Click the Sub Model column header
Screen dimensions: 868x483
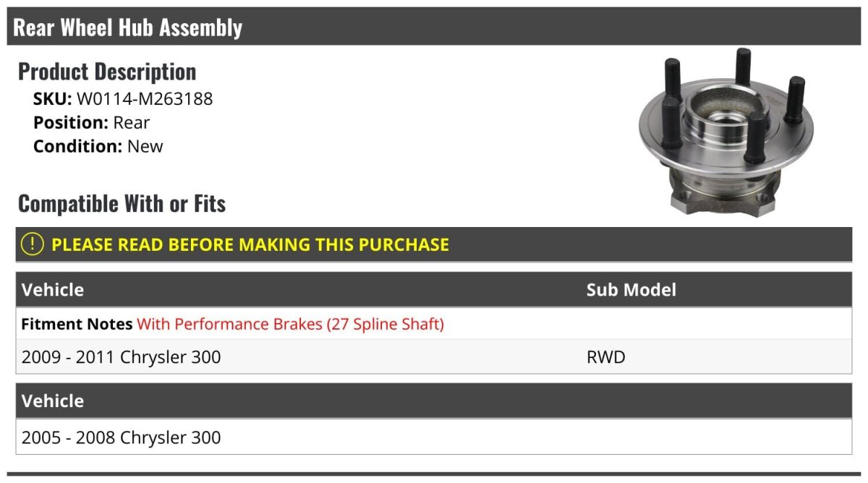[631, 290]
